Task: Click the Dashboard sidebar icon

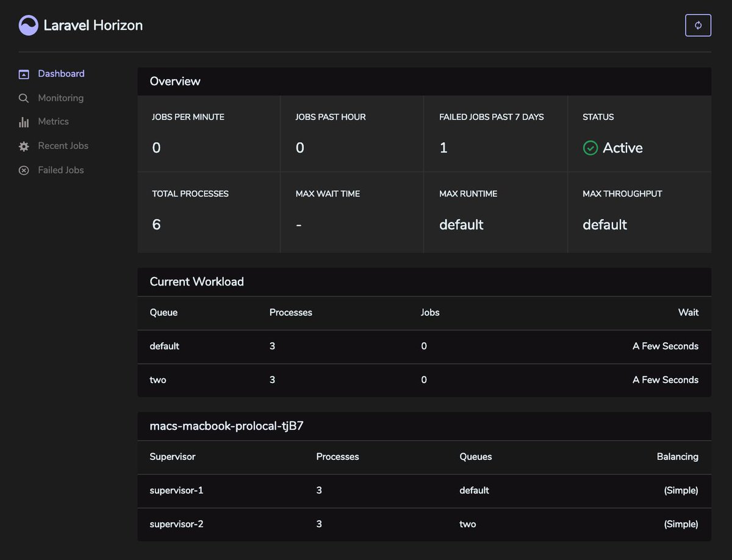Action: tap(24, 74)
